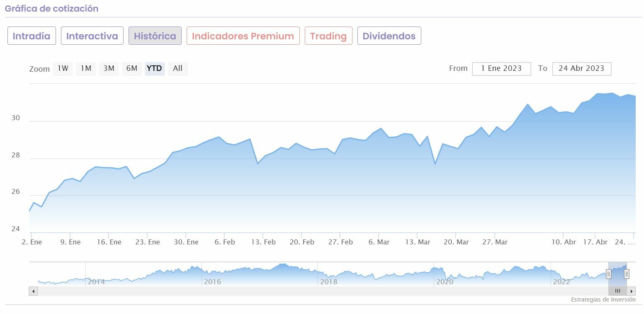
Task: Click the navigator scrollbar thumb
Action: (x=617, y=291)
